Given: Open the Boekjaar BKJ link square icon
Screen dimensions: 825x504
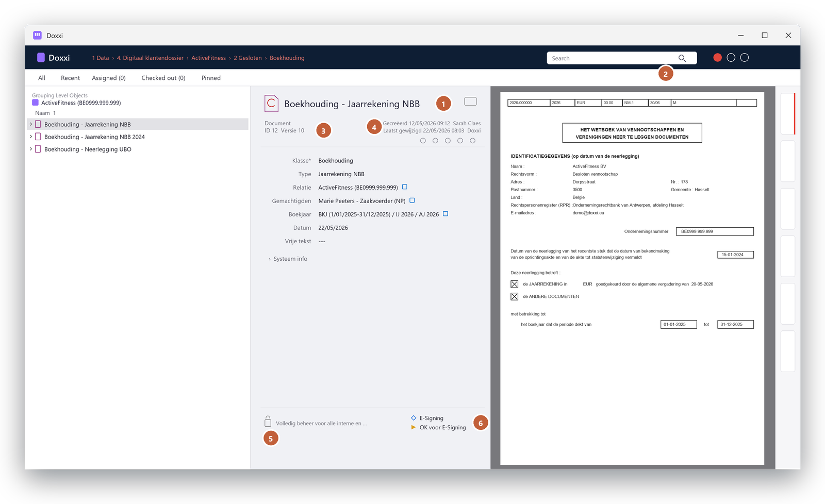Looking at the screenshot, I should tap(445, 214).
